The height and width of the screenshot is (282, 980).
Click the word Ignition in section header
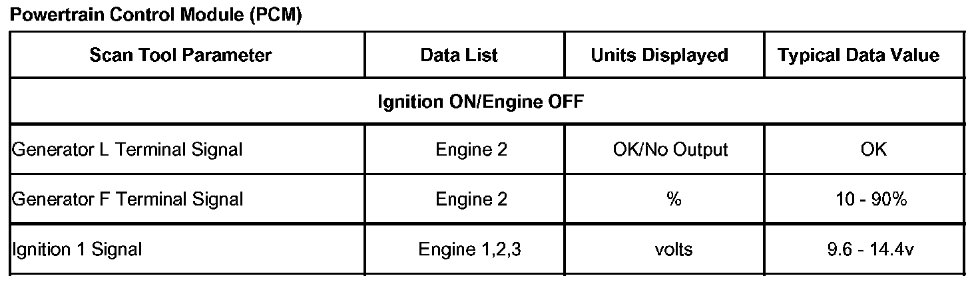tap(405, 102)
